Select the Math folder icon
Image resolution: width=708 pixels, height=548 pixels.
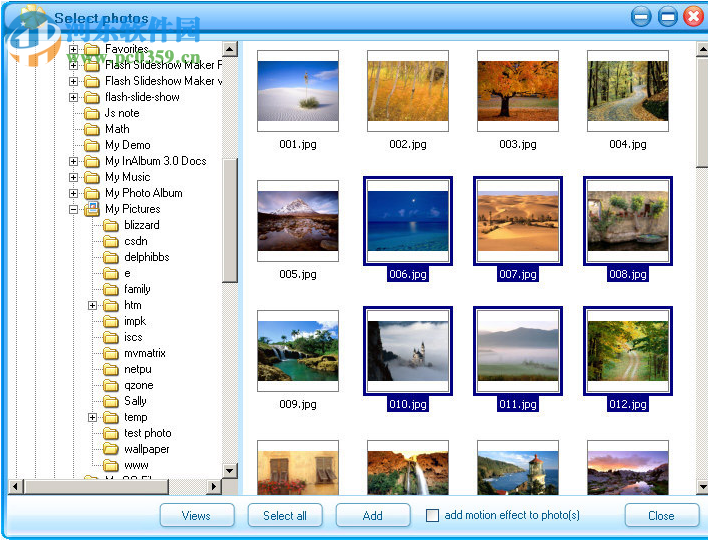91,129
